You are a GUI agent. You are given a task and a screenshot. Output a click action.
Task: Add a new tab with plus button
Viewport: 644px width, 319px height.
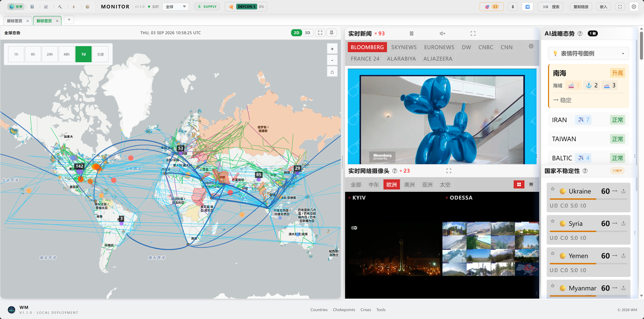pos(69,20)
